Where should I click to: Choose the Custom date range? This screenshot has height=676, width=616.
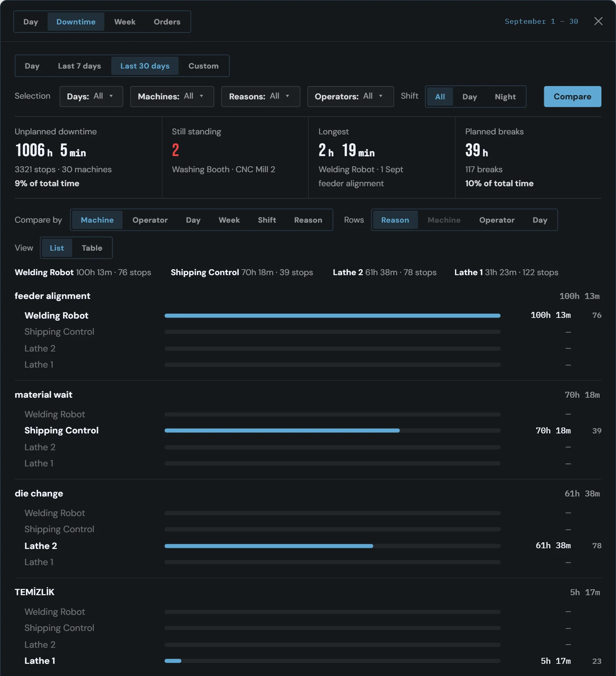point(203,66)
